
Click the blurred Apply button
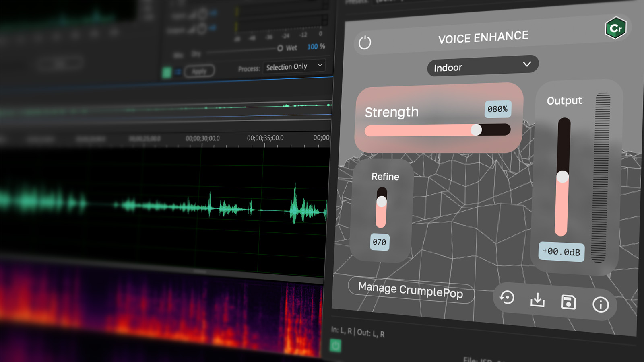[199, 72]
